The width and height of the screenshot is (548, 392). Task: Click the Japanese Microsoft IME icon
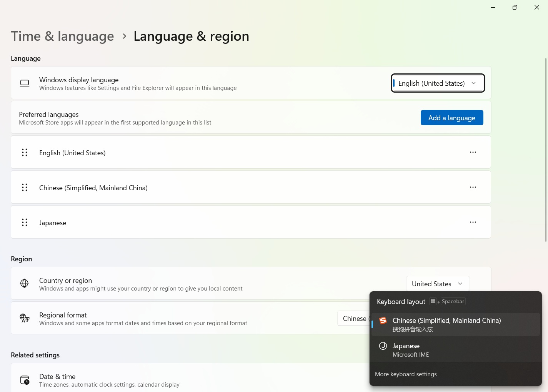point(383,346)
